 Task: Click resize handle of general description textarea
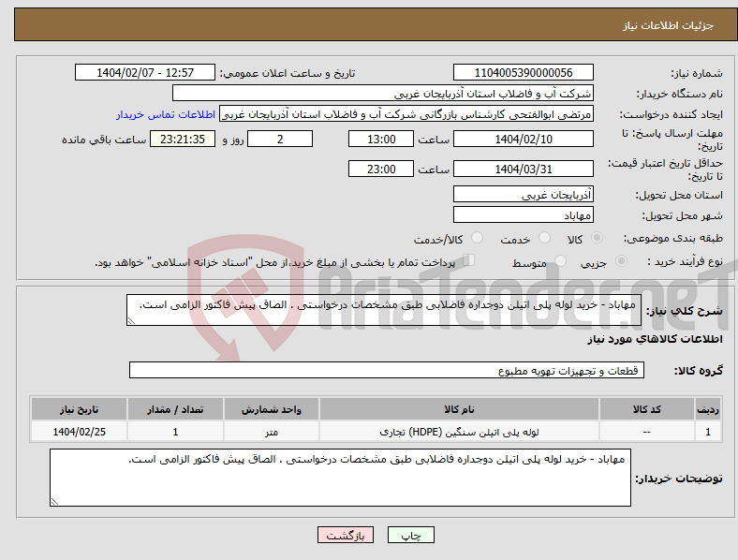point(131,321)
